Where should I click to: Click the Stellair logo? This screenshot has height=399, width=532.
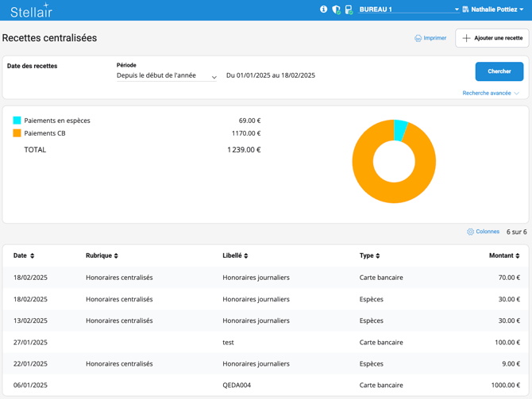point(31,10)
